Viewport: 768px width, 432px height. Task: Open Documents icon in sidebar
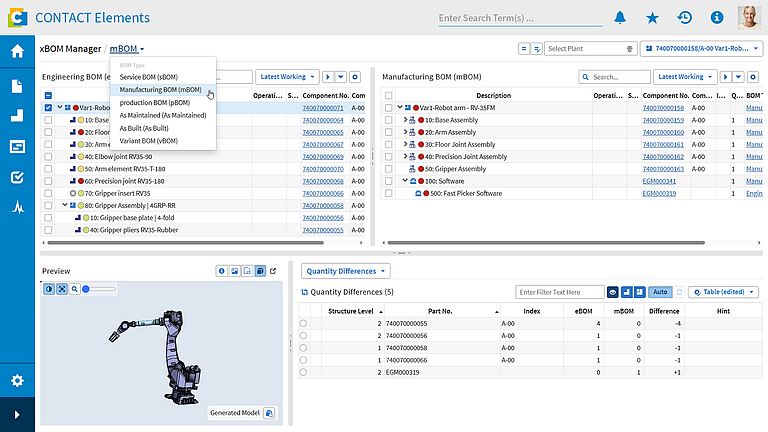click(18, 86)
